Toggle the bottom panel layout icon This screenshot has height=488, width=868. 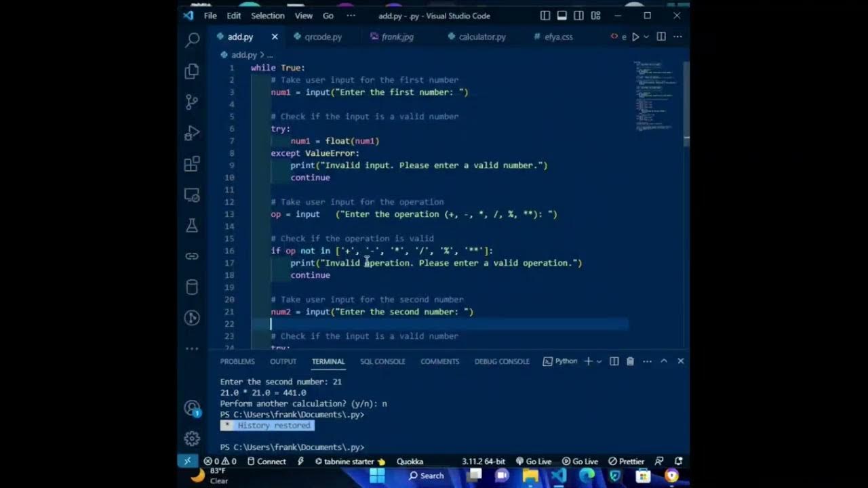(562, 16)
